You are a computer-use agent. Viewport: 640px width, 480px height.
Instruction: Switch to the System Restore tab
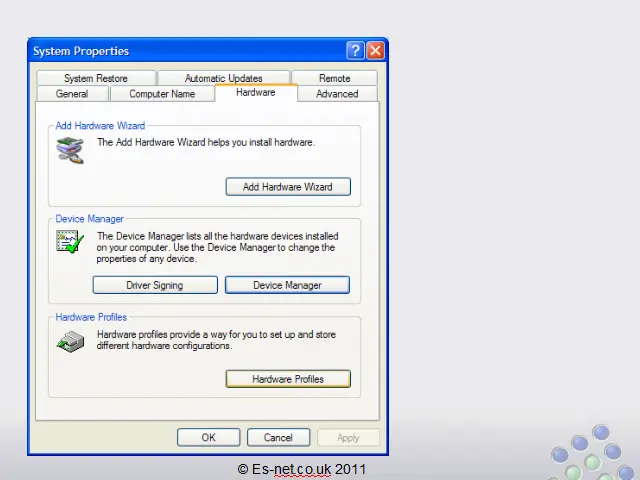tap(96, 78)
